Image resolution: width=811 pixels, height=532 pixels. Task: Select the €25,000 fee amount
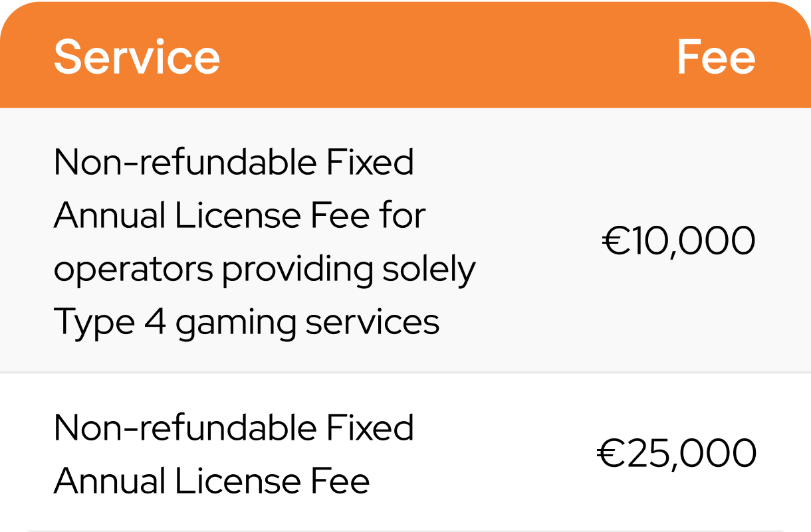pos(676,454)
